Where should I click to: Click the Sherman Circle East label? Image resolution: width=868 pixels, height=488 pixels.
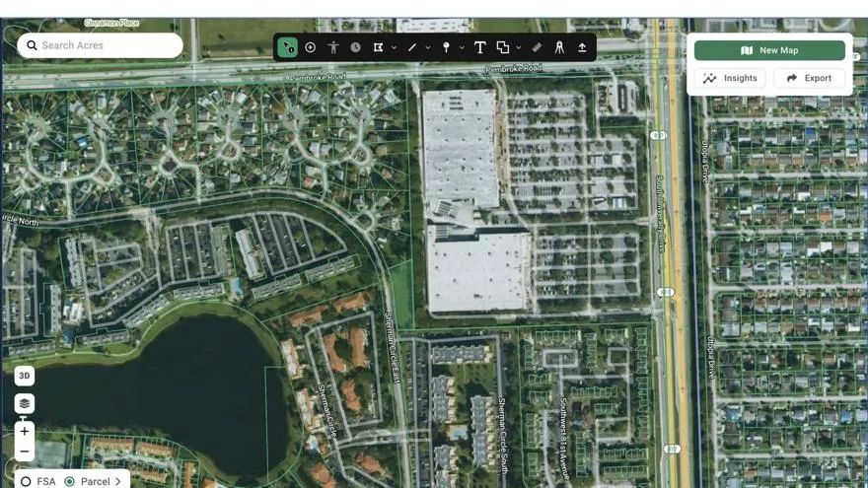click(392, 347)
